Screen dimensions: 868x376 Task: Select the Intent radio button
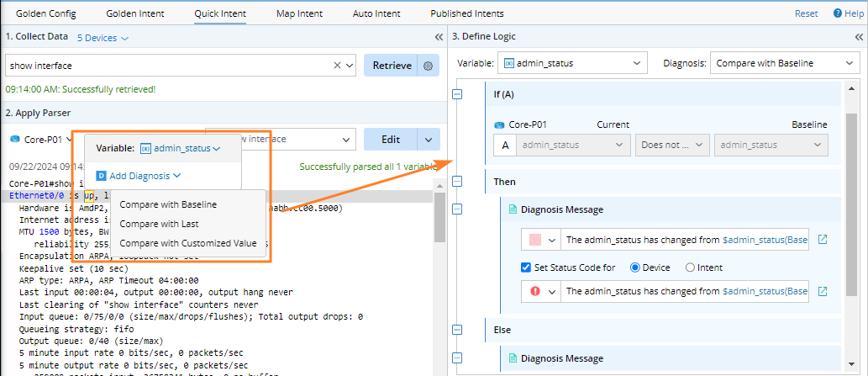(690, 267)
